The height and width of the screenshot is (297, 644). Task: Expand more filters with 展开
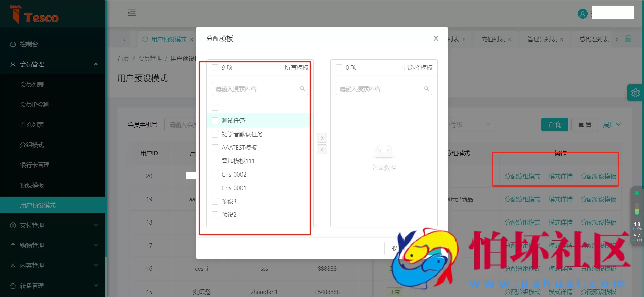612,125
